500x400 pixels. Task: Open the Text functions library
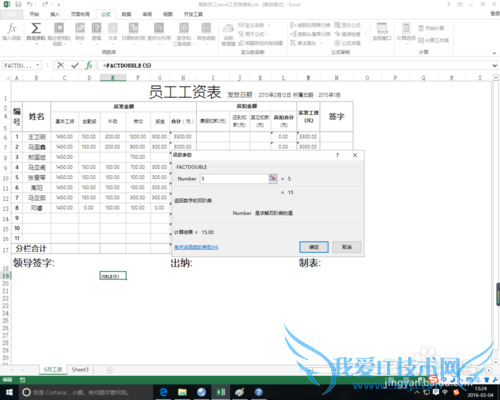pyautogui.click(x=113, y=33)
